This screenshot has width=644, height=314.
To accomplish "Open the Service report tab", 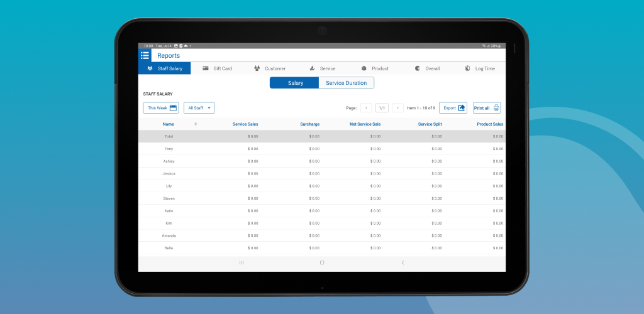I will coord(322,68).
